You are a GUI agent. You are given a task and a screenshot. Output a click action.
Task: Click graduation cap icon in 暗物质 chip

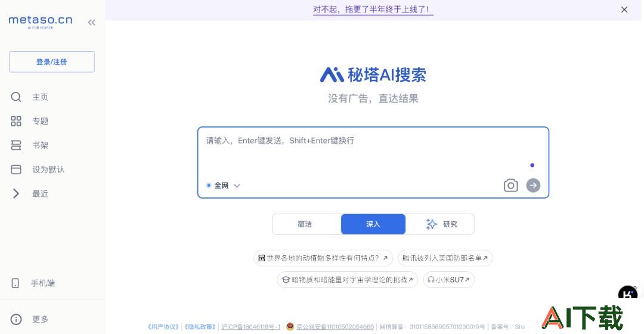coord(286,280)
